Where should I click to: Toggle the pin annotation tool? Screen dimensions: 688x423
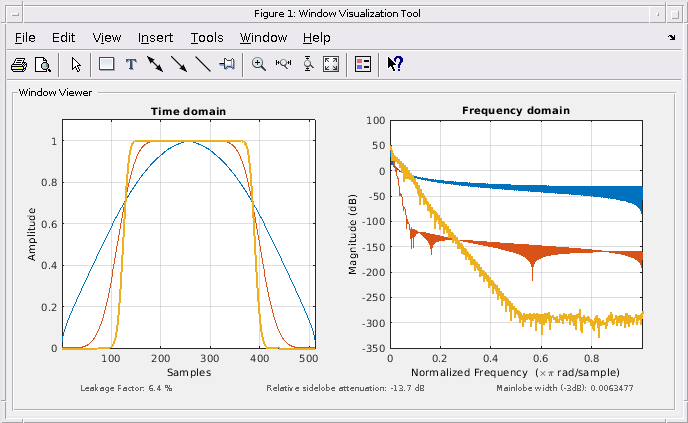(x=227, y=64)
